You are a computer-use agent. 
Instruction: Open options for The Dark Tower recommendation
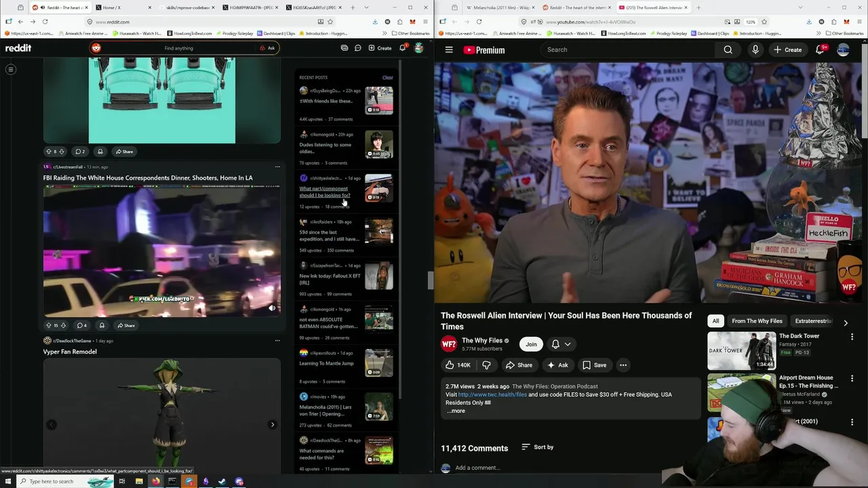click(x=852, y=337)
